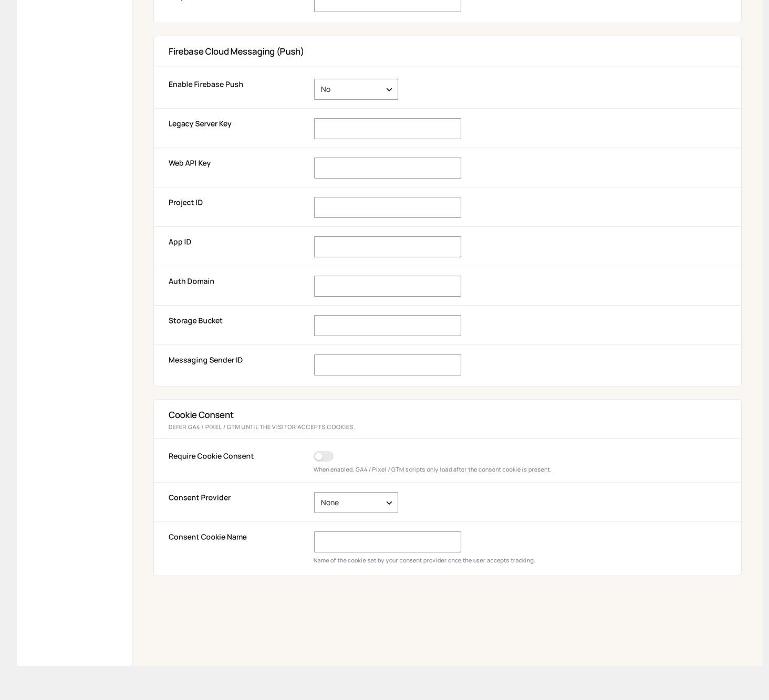This screenshot has height=700, width=769.
Task: Click the App ID label
Action: click(180, 242)
